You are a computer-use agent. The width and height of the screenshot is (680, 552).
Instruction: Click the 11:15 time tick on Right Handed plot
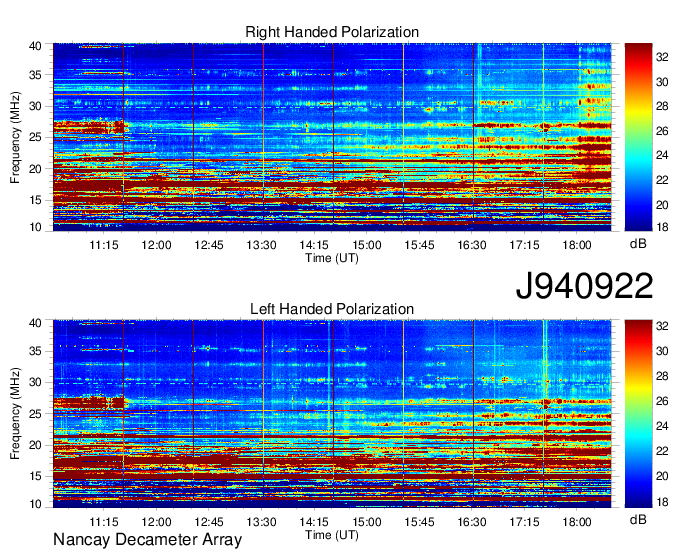pos(104,245)
